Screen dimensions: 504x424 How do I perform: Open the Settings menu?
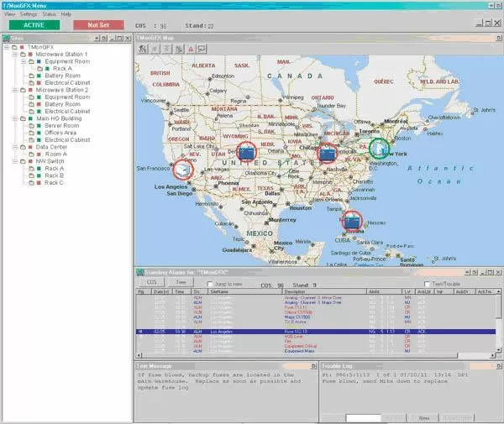(29, 14)
